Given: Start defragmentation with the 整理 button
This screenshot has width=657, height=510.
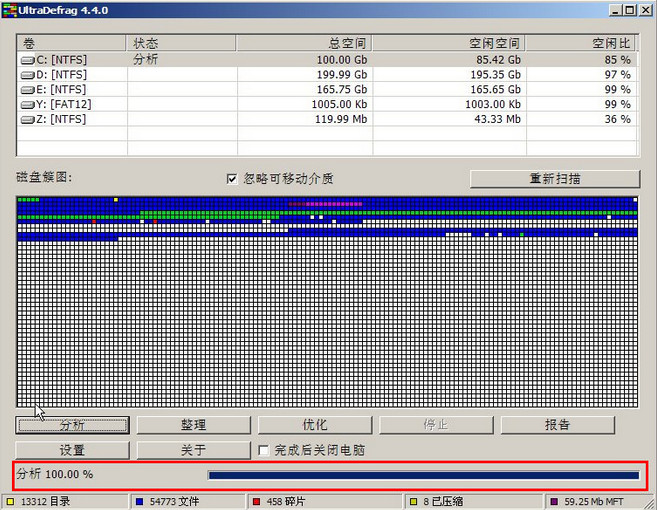Looking at the screenshot, I should 194,425.
